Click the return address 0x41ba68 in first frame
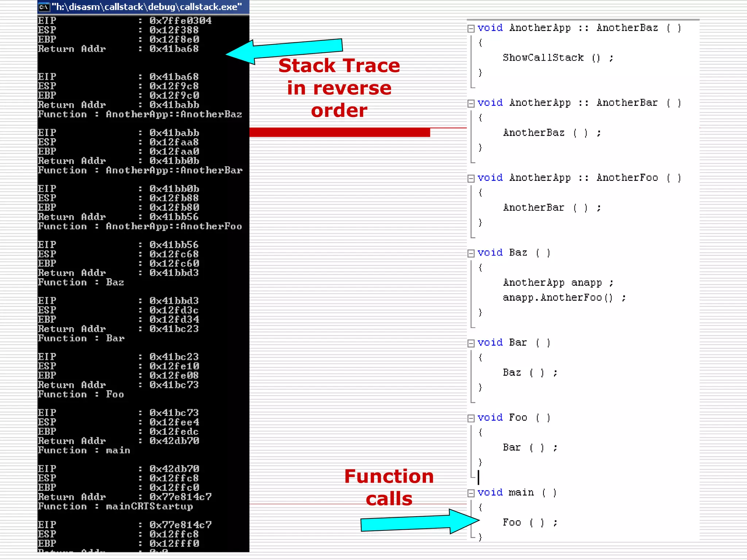This screenshot has width=747, height=560. tap(174, 49)
